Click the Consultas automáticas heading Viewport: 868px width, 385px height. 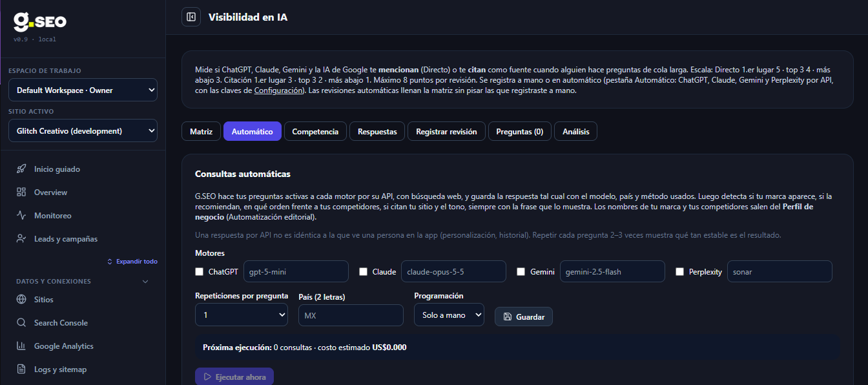243,174
